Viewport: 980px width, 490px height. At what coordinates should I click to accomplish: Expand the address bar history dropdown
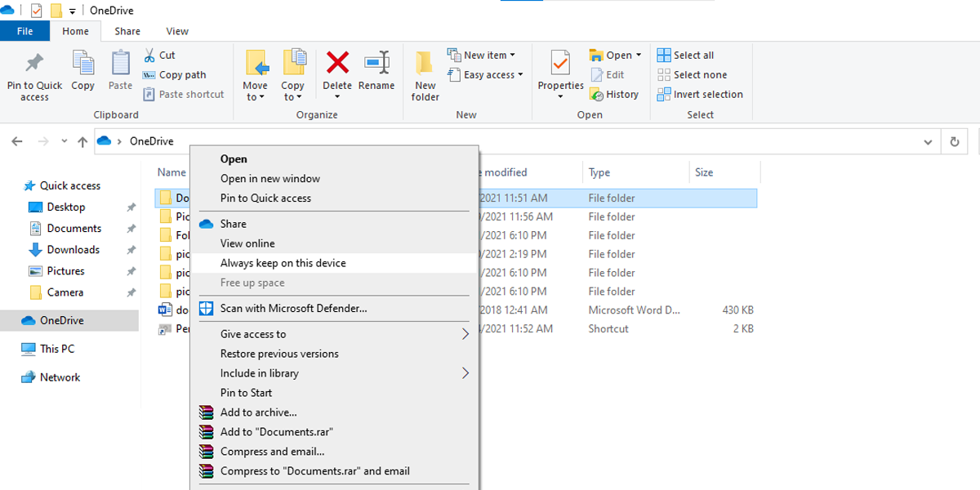coord(928,141)
